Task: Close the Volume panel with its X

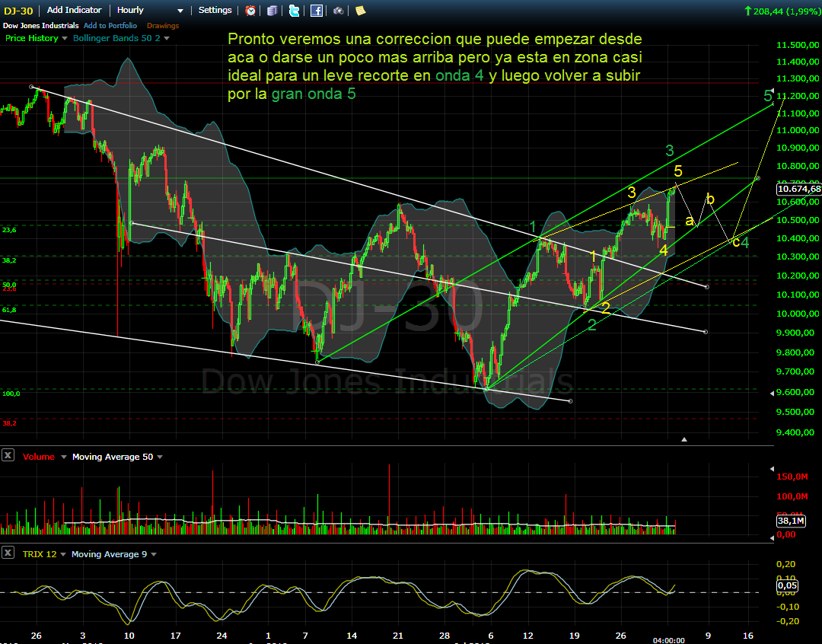Action: tap(8, 455)
